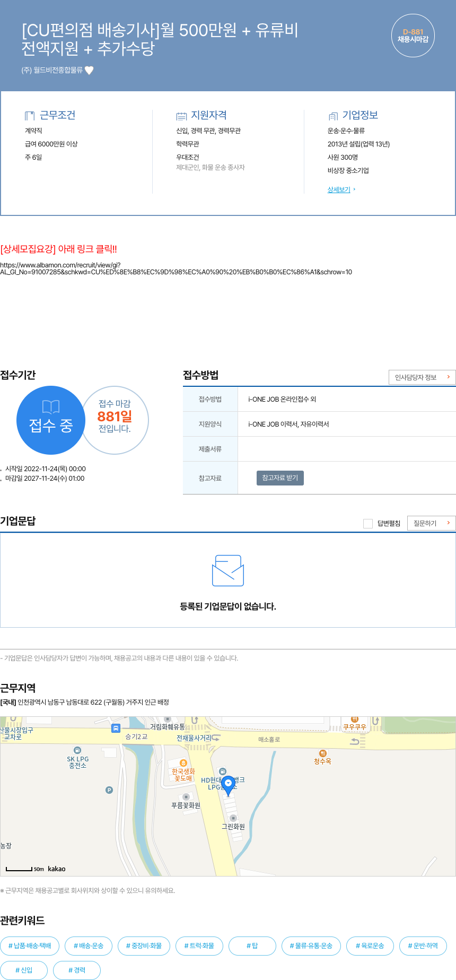Select keyword tag #탑
456x980 pixels.
click(x=252, y=946)
